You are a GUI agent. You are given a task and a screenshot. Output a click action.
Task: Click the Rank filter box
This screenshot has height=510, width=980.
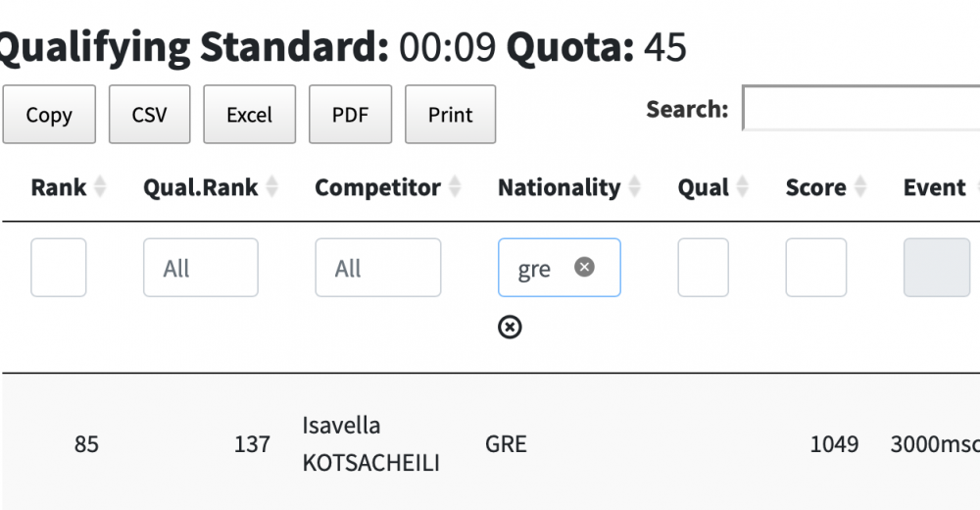[59, 268]
